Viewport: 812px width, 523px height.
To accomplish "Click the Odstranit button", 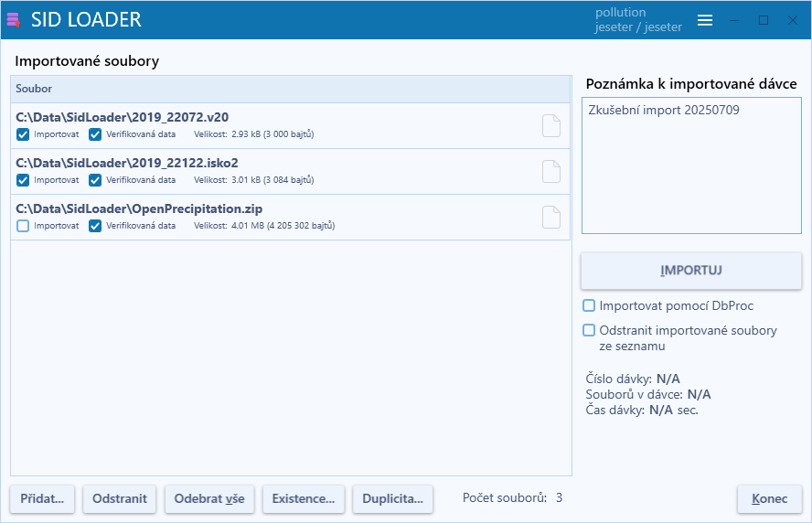I will 119,498.
